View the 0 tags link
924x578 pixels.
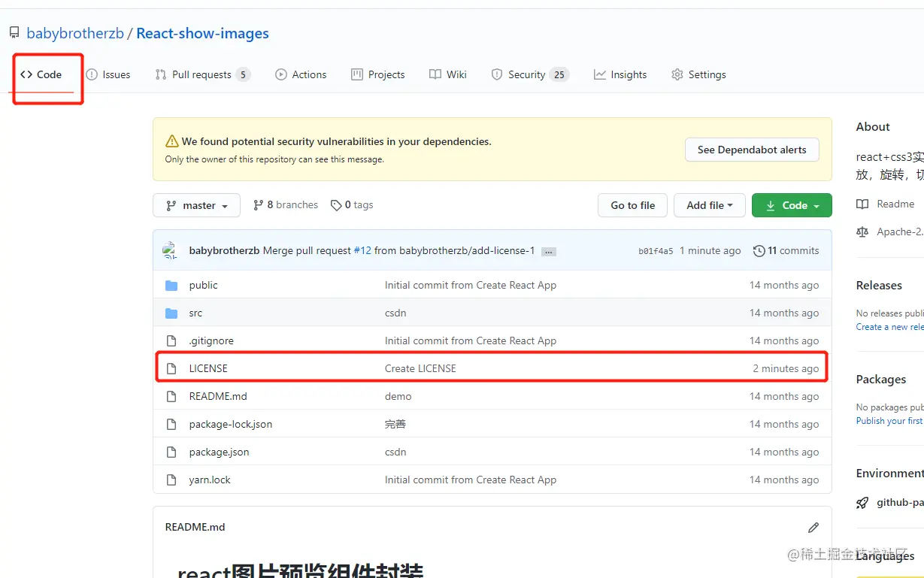(352, 204)
